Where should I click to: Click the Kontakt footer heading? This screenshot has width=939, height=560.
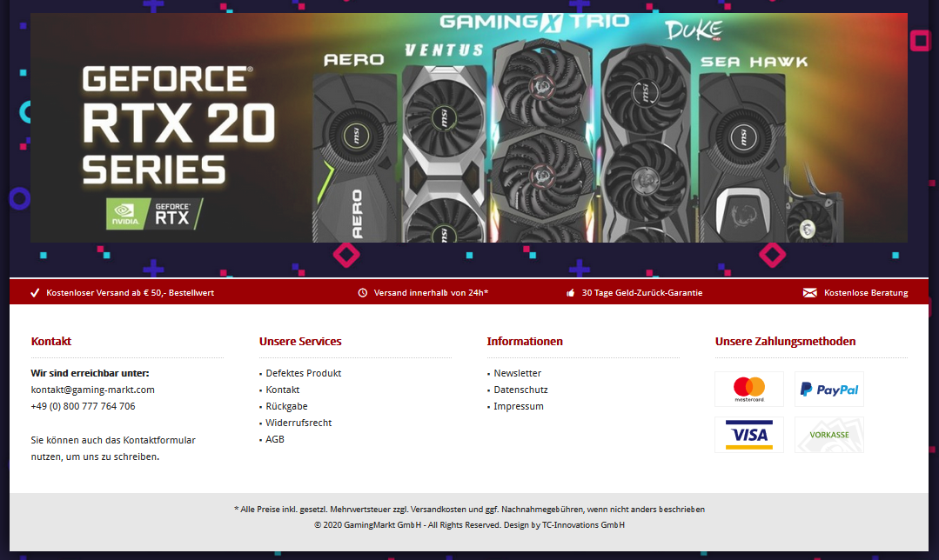50,342
